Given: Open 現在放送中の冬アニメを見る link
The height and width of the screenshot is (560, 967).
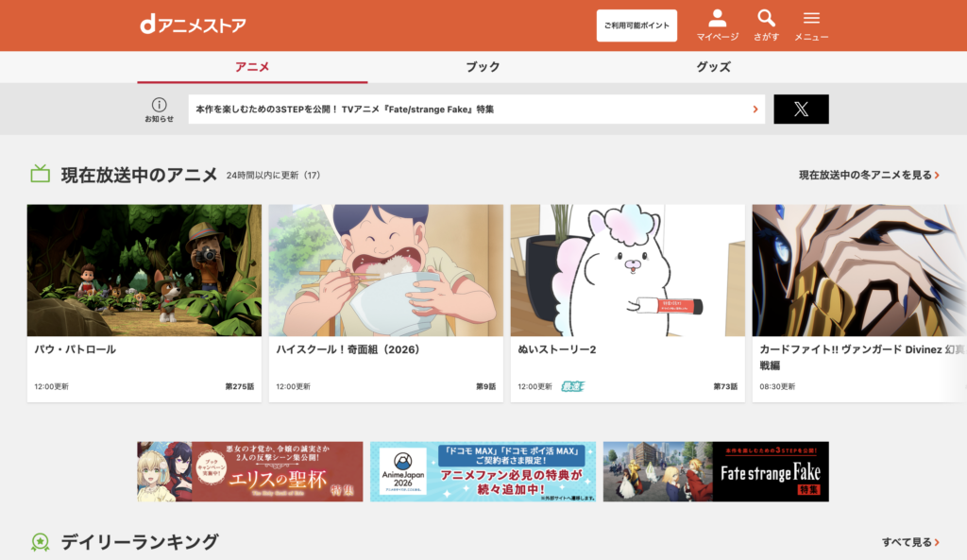Looking at the screenshot, I should (869, 175).
